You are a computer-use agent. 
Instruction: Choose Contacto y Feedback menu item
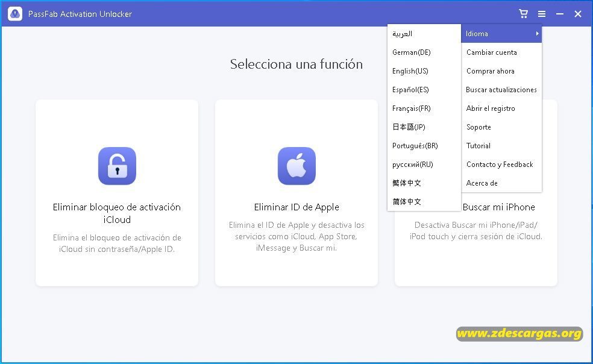(x=501, y=164)
